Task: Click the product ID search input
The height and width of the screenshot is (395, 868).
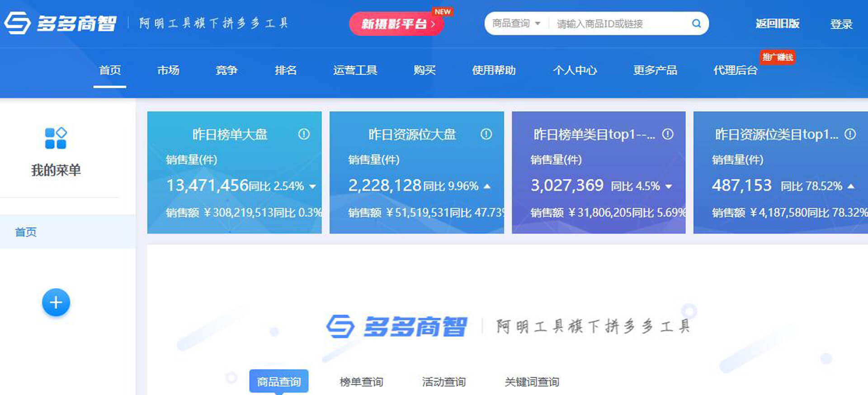Action: pyautogui.click(x=619, y=24)
